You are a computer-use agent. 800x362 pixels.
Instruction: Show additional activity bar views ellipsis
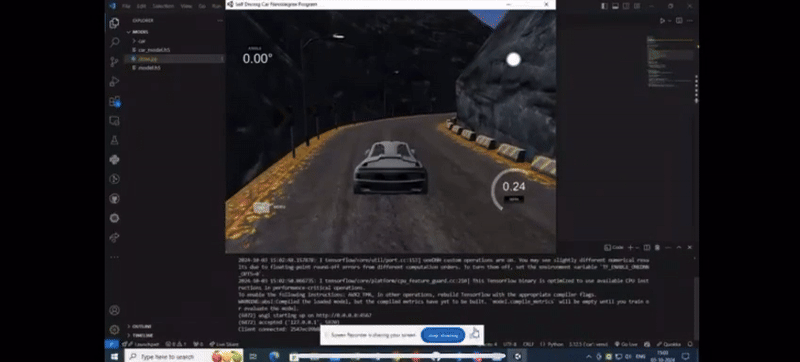pyautogui.click(x=114, y=257)
